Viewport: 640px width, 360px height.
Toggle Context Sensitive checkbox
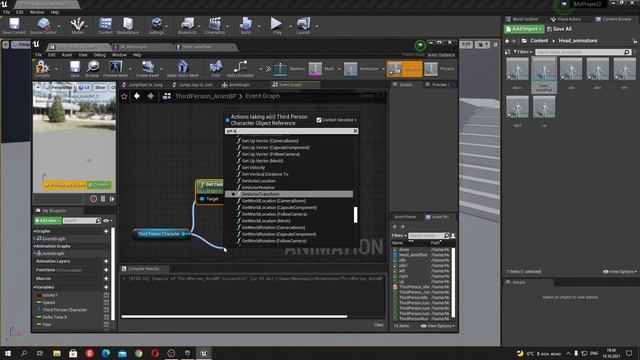[319, 120]
